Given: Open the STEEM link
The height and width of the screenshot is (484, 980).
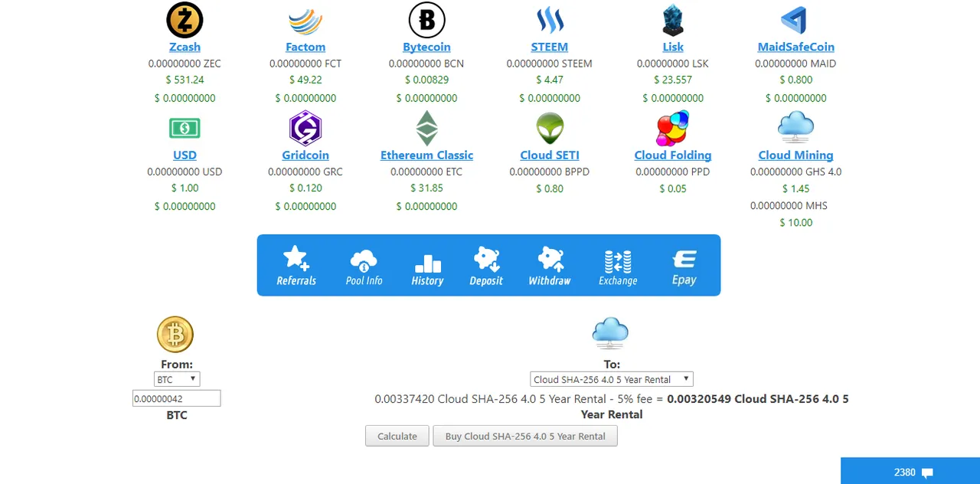Looking at the screenshot, I should 550,47.
